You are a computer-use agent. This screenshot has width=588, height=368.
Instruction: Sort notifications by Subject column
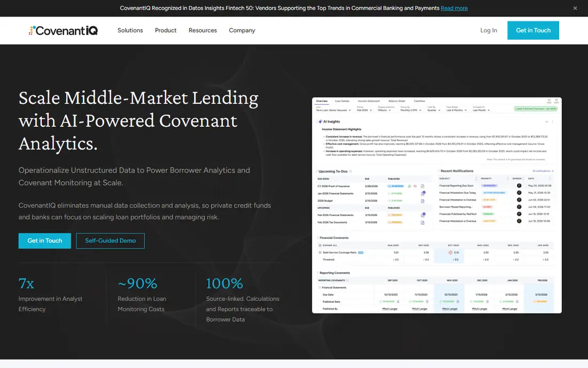476,179
